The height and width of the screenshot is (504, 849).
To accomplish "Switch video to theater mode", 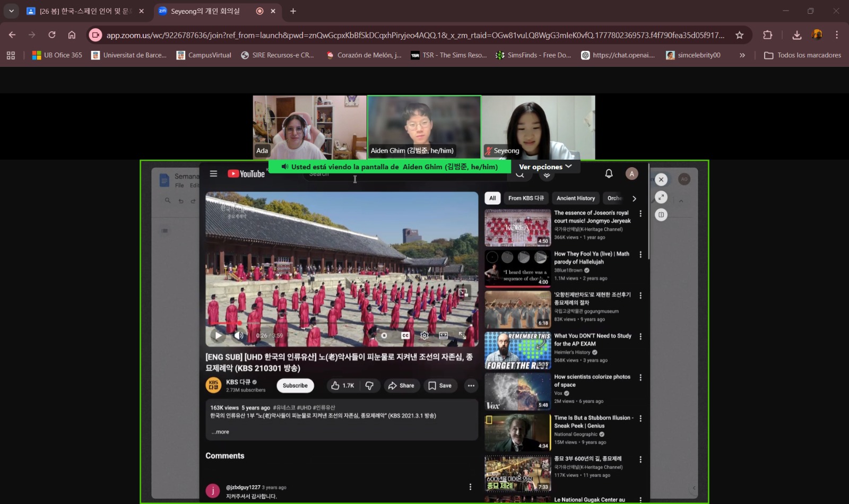I will click(444, 335).
